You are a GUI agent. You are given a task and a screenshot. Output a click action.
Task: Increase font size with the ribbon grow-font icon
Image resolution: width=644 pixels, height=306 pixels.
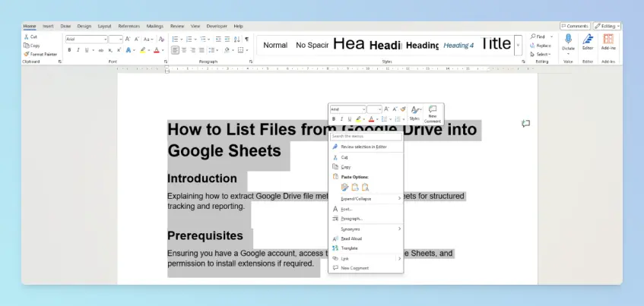[128, 39]
